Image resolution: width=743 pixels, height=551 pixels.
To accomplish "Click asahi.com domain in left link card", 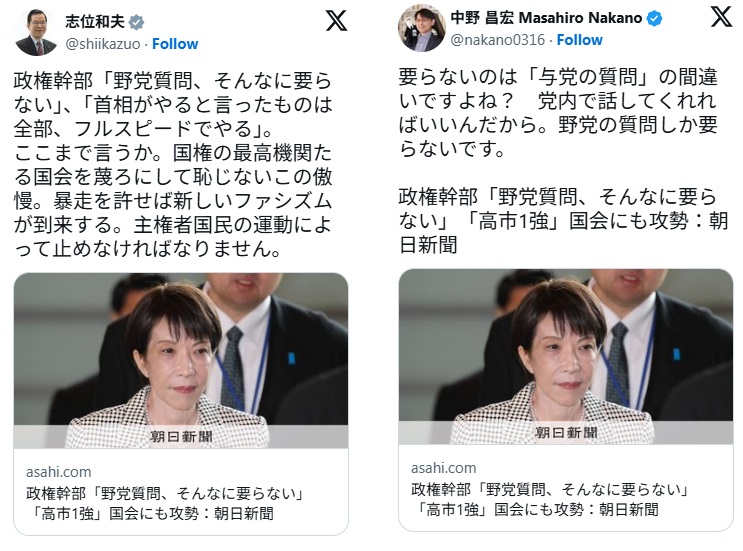I will coord(58,472).
